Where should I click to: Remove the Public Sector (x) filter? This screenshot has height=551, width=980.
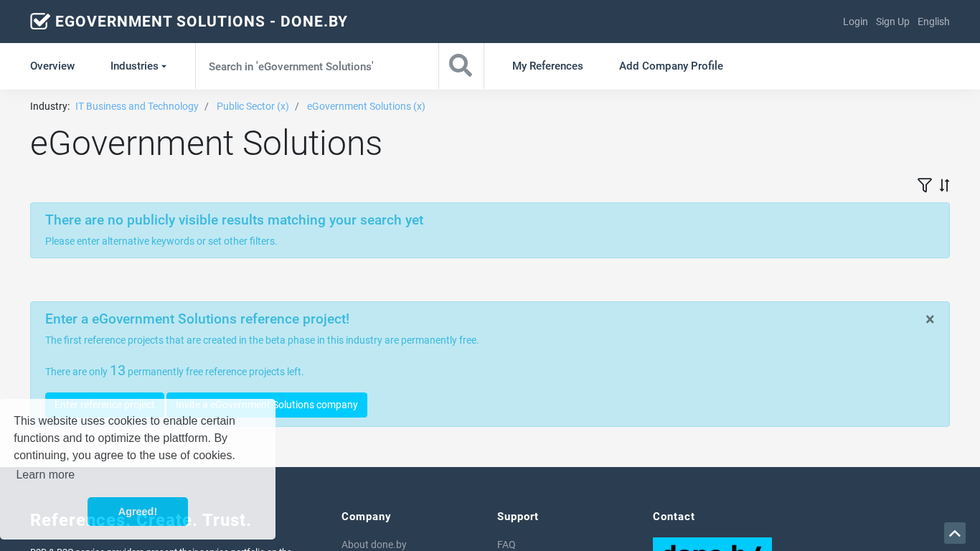253,106
